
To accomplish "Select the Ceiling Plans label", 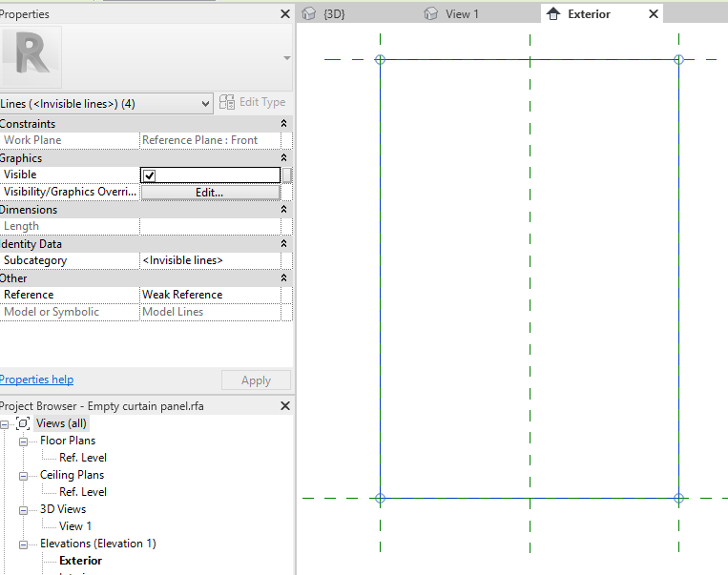I will pos(72,475).
